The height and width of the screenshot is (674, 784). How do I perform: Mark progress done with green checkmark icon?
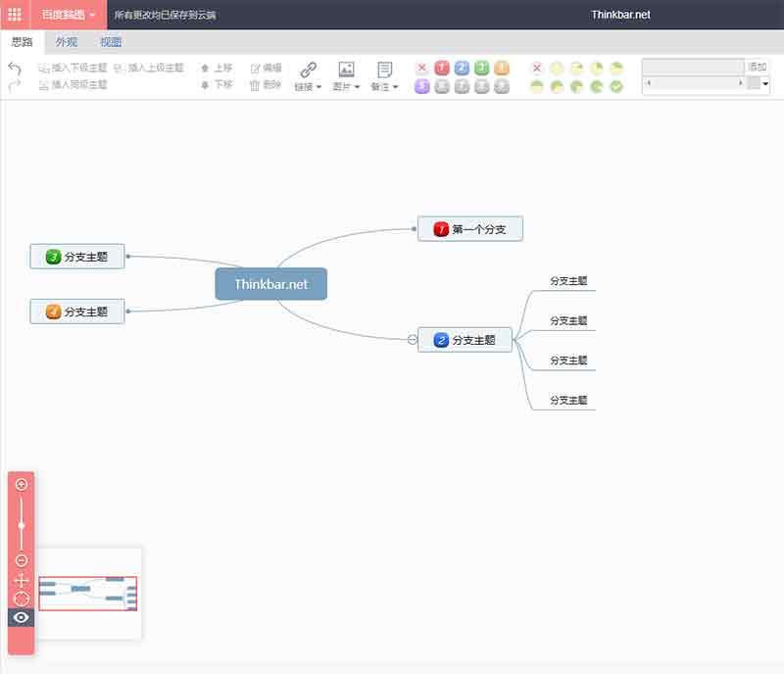coord(616,86)
